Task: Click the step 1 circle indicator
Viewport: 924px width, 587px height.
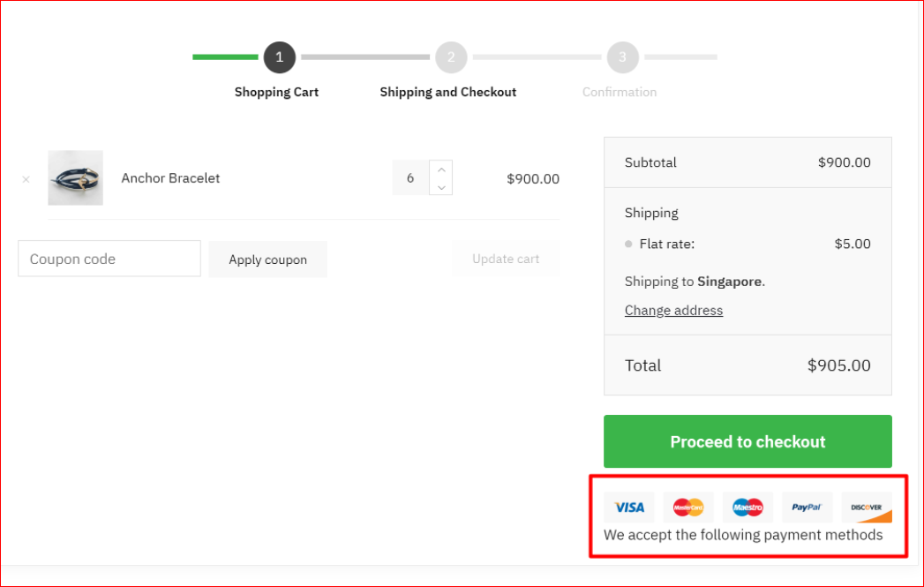Action: pos(279,57)
